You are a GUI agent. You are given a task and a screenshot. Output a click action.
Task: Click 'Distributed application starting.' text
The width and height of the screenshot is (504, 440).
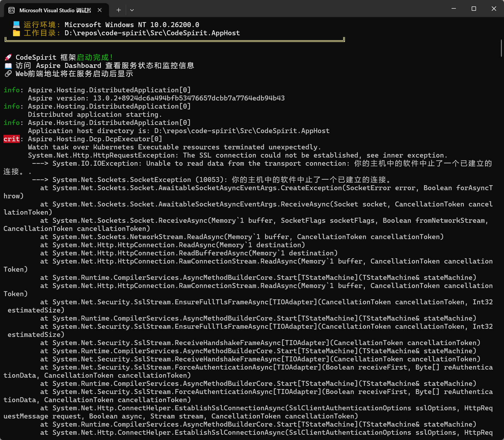click(95, 114)
